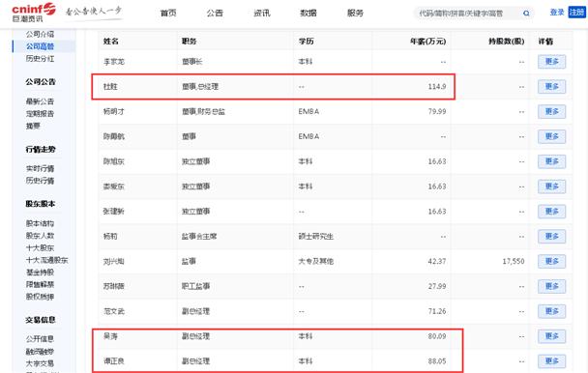The width and height of the screenshot is (588, 373).
Task: Click 更多 in the 职工监事 row
Action: click(x=551, y=286)
